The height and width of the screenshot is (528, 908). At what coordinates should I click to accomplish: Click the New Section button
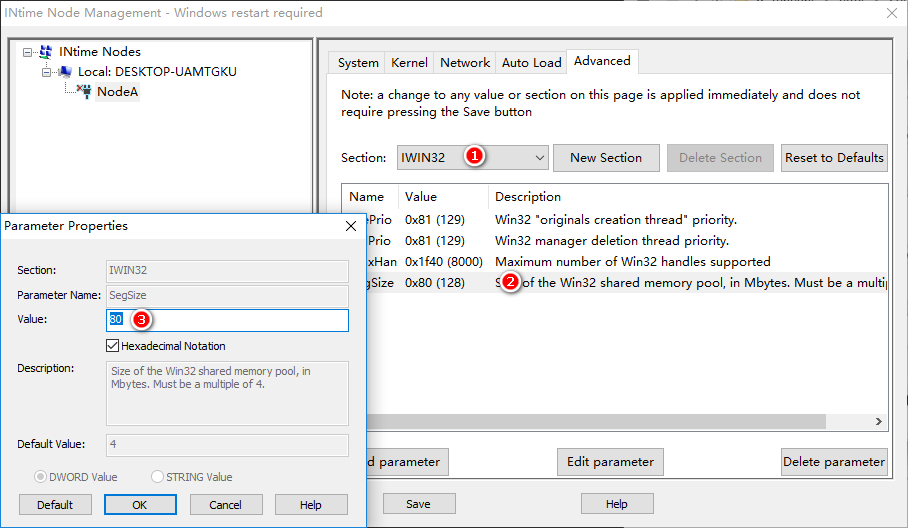pyautogui.click(x=606, y=157)
